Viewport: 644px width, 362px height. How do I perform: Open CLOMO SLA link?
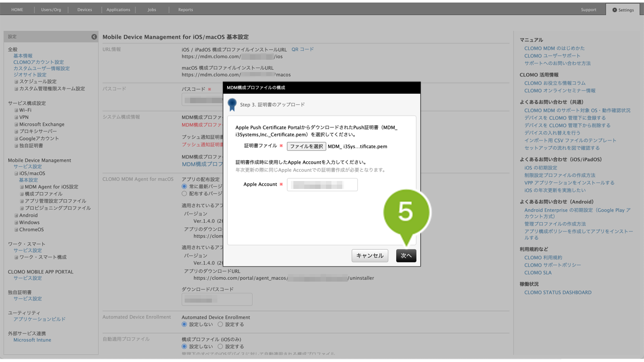tap(538, 273)
